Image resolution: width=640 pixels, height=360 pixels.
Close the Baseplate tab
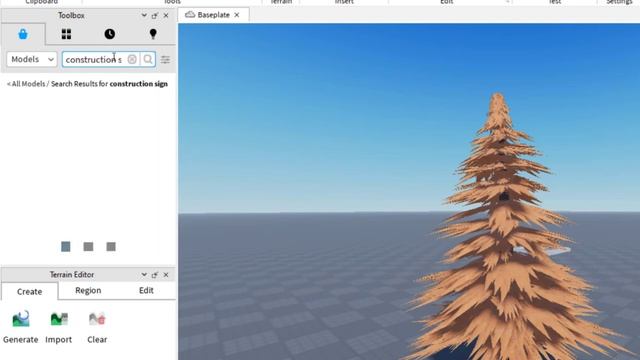[x=237, y=15]
